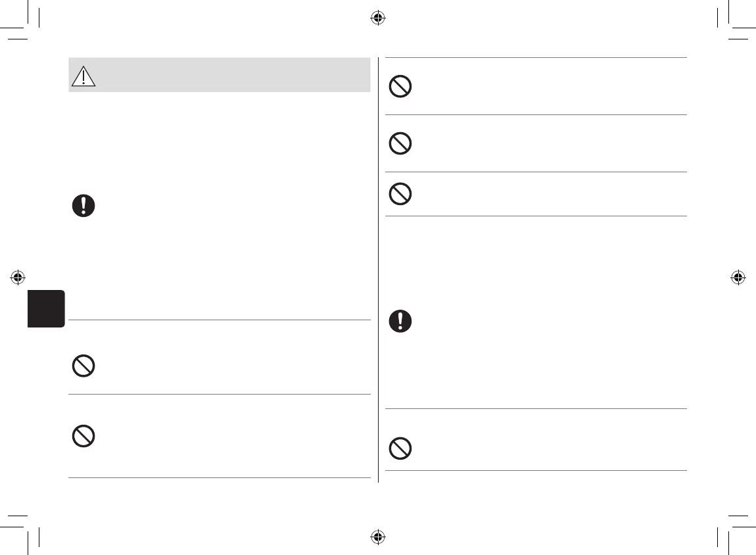Image resolution: width=756 pixels, height=555 pixels.
Task: Click the warning triangle in the gray header
Action: point(83,77)
